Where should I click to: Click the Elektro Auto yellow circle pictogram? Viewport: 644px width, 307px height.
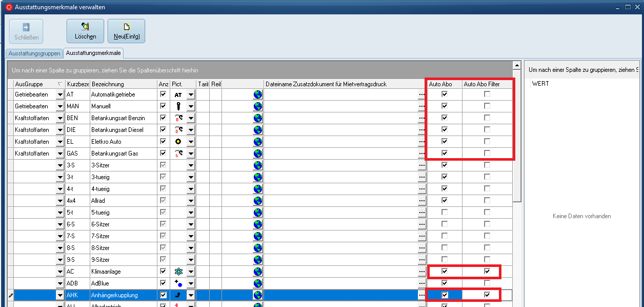point(178,142)
